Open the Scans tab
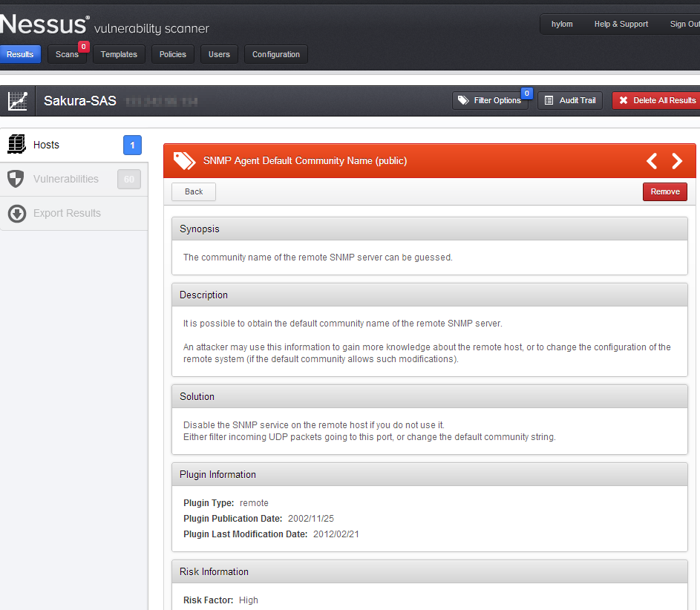700x610 pixels. click(x=67, y=54)
